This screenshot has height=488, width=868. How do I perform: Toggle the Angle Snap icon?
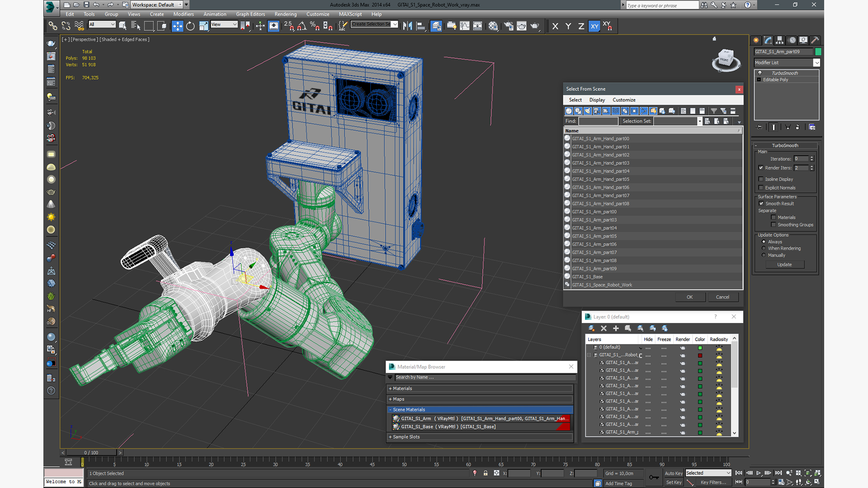click(x=302, y=26)
